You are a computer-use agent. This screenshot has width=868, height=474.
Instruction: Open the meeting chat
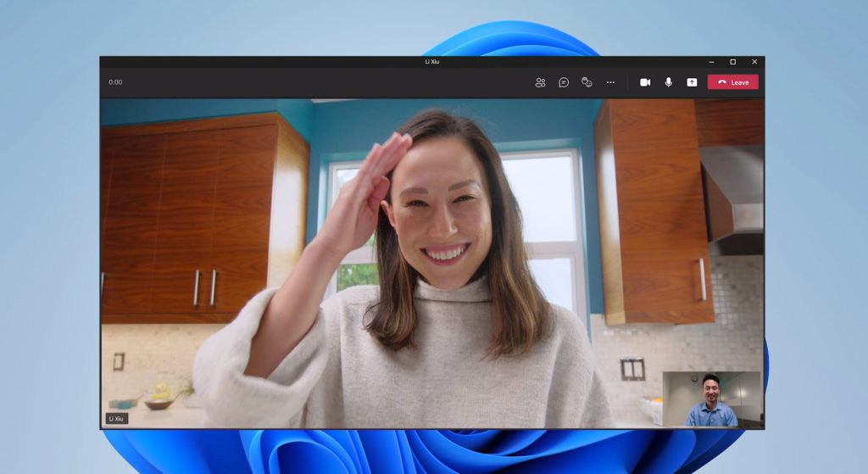pos(564,82)
